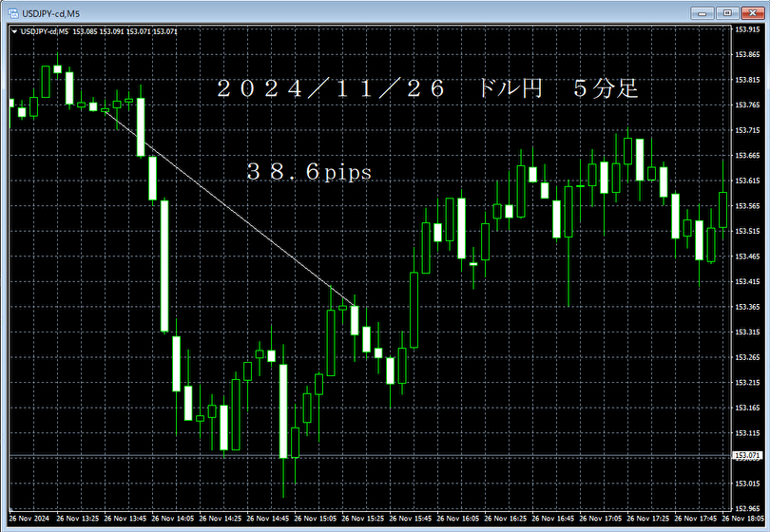Image resolution: width=770 pixels, height=532 pixels.
Task: Click the 153.015 price axis label
Action: click(x=747, y=484)
